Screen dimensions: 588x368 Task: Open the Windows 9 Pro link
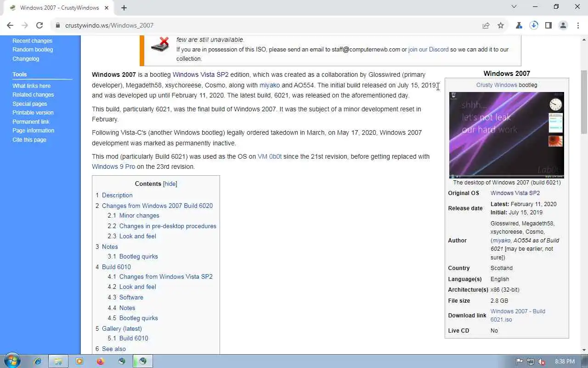113,167
